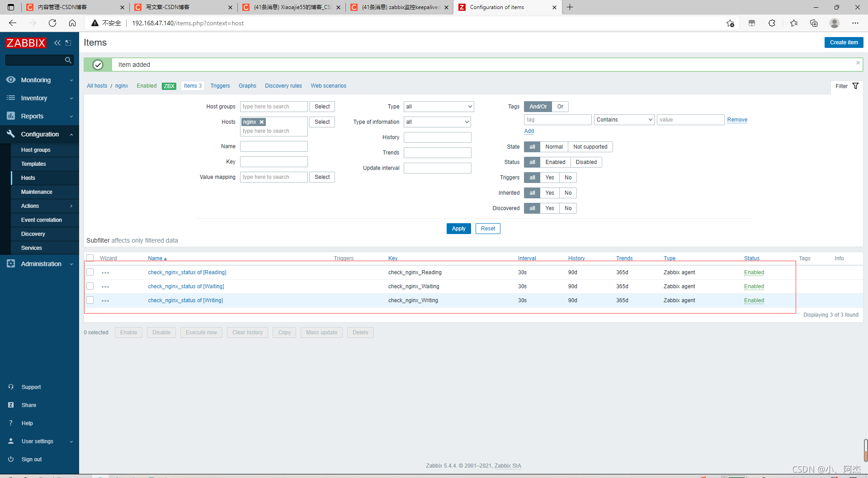This screenshot has width=868, height=478.
Task: Open wizard menu for Reading item
Action: coord(105,273)
